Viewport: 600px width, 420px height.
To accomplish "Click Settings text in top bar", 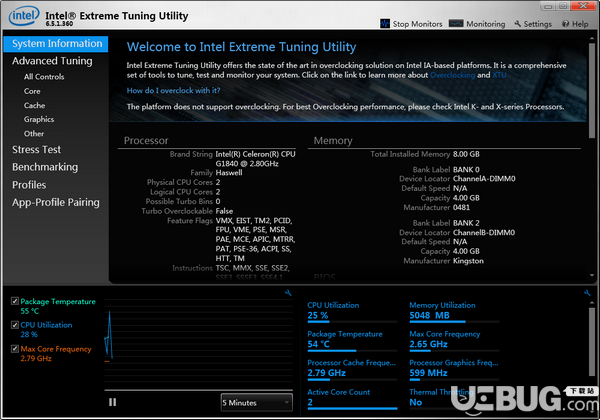I will pos(538,24).
